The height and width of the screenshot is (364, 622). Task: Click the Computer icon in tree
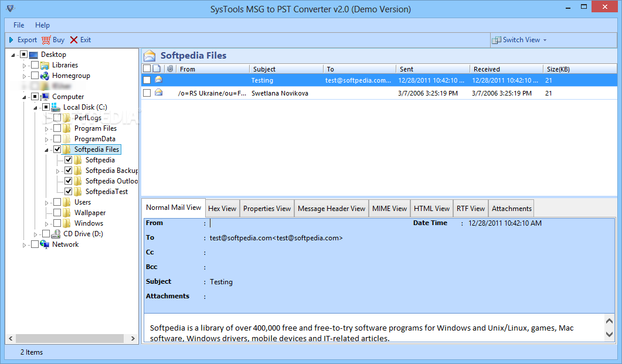45,97
